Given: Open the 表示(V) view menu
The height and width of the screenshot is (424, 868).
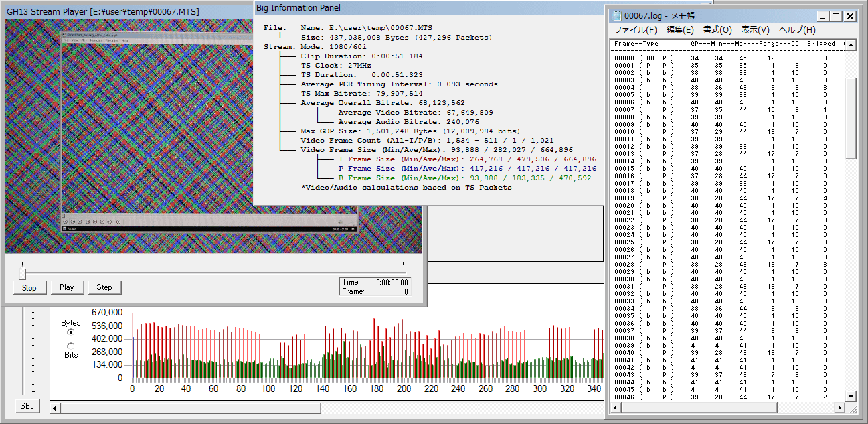Looking at the screenshot, I should 755,30.
